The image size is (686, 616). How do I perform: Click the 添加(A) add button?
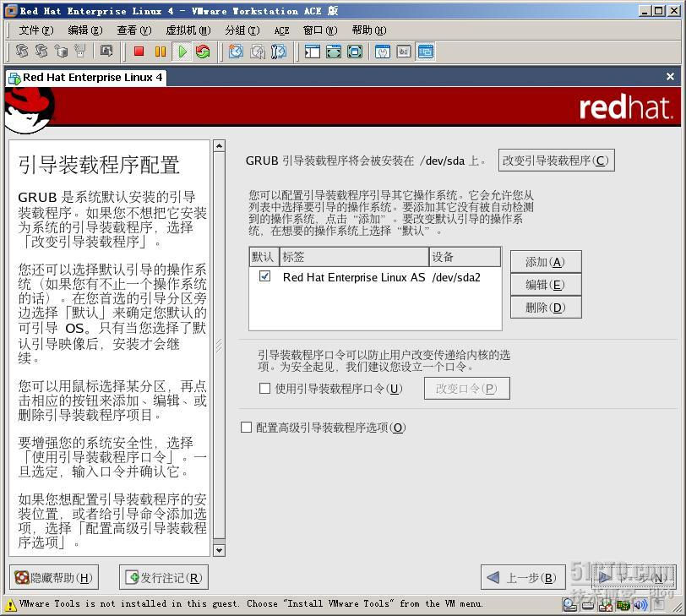pos(546,262)
